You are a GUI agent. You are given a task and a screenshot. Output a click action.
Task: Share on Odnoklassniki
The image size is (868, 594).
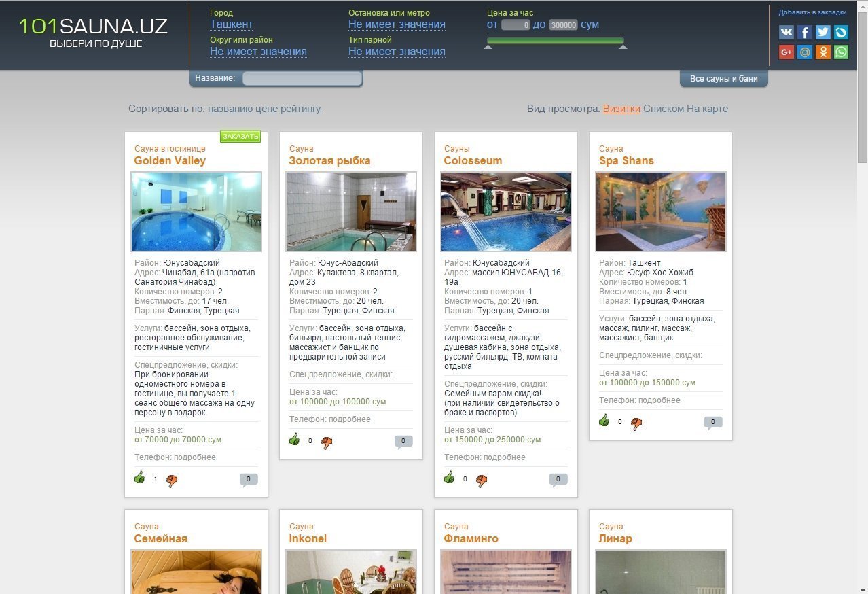click(823, 52)
